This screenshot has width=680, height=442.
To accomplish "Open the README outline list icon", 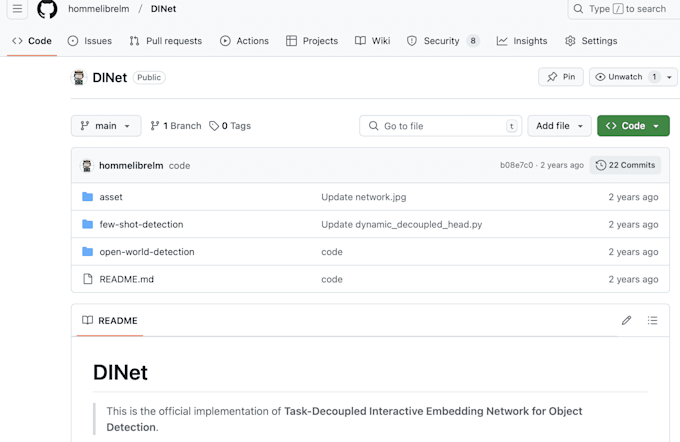I will point(652,321).
